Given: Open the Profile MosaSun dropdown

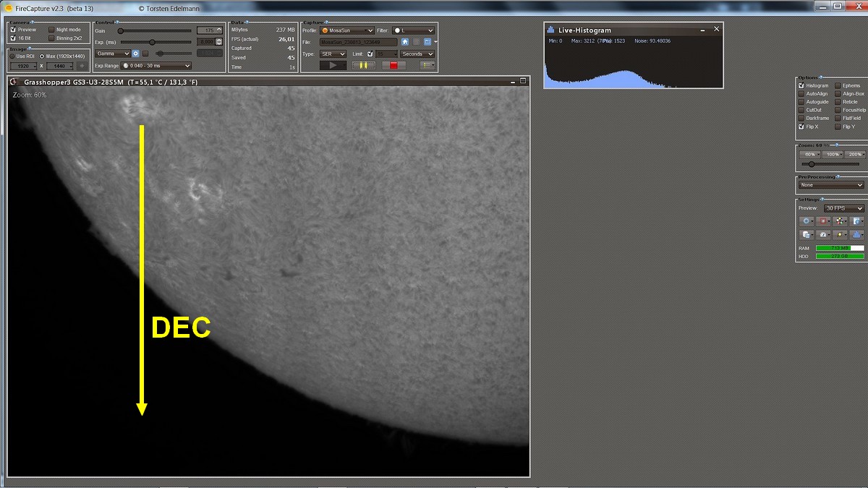Looking at the screenshot, I should click(x=347, y=30).
